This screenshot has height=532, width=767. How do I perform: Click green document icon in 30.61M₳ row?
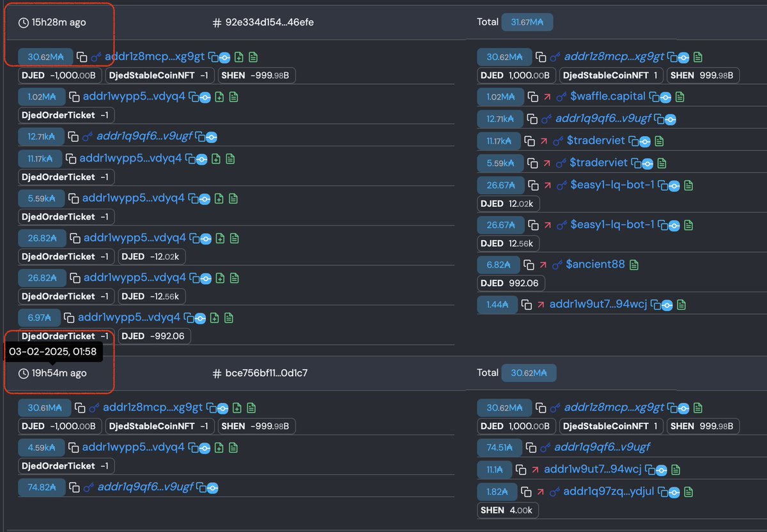[x=252, y=407]
